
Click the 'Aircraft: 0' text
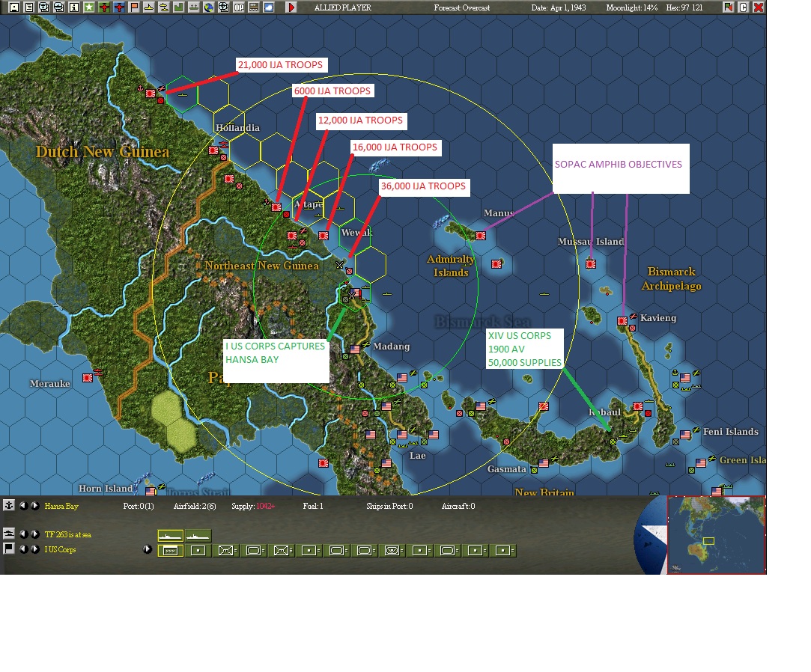[x=458, y=506]
